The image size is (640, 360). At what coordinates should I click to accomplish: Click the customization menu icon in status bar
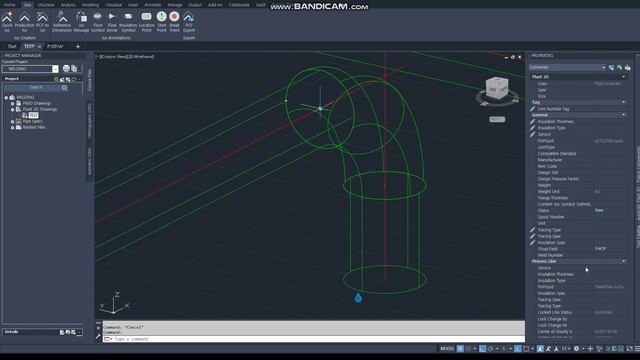tap(637, 349)
